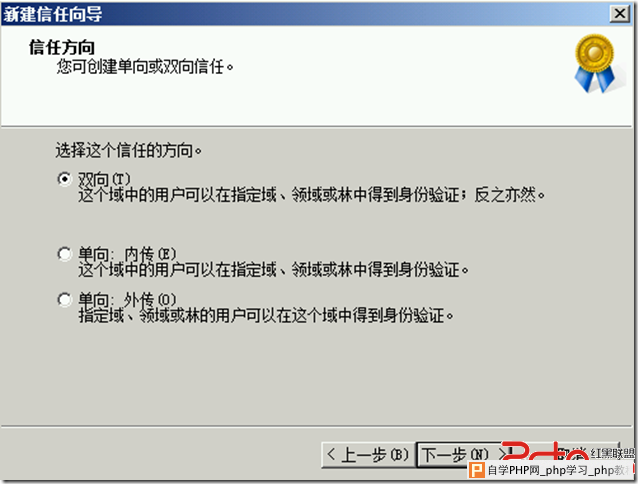This screenshot has width=638, height=484.
Task: Click the outgoing description starting 指定域、领域或林的用户
Action: [266, 315]
